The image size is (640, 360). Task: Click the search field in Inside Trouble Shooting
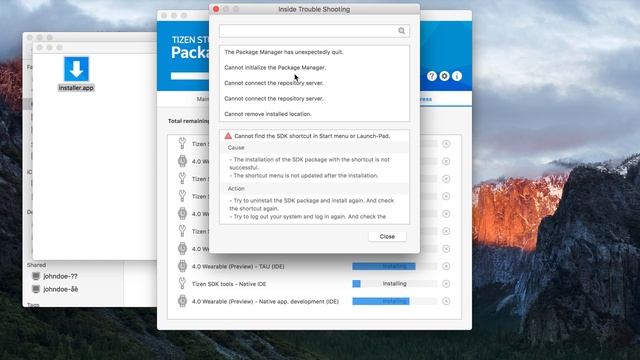tap(314, 31)
